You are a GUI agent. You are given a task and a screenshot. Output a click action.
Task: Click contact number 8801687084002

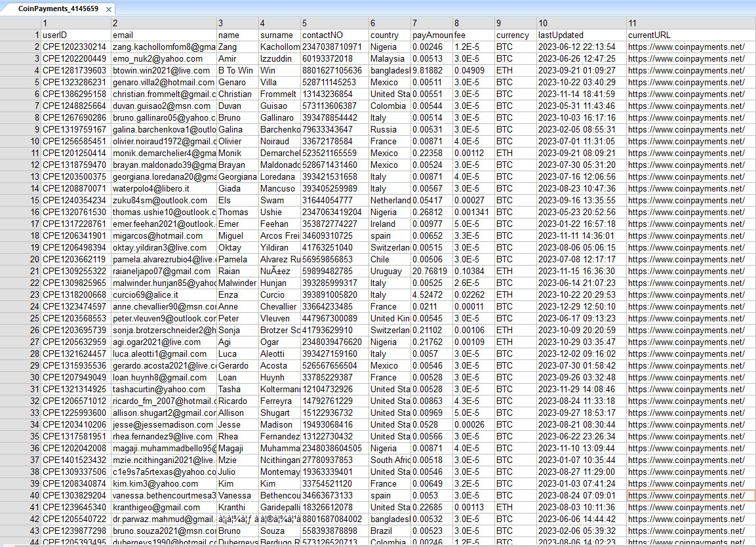point(334,519)
